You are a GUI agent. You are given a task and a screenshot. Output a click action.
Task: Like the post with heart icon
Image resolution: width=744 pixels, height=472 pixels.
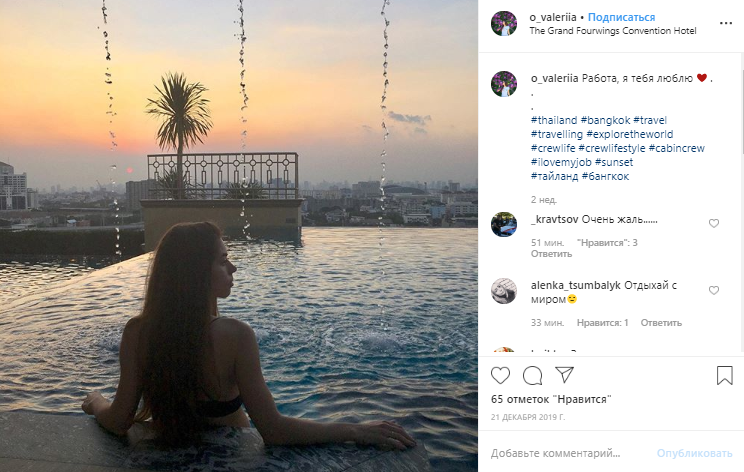501,376
